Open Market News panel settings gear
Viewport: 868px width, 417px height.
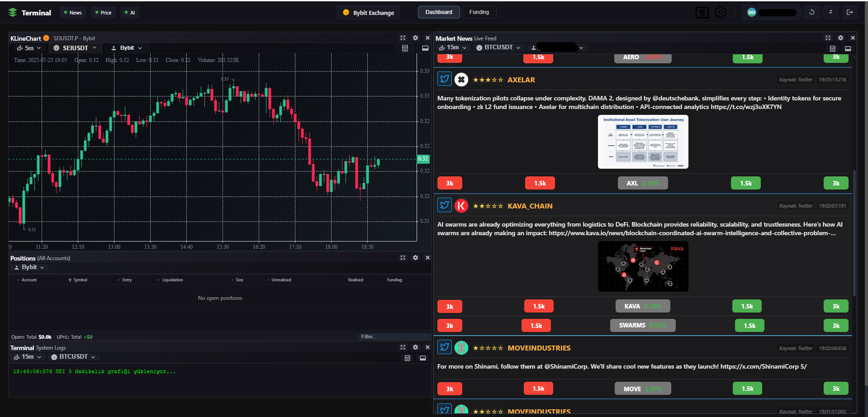pos(840,38)
